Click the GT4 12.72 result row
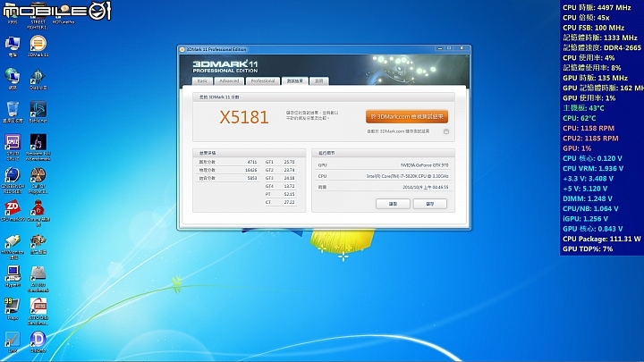This screenshot has height=362, width=644. point(280,186)
